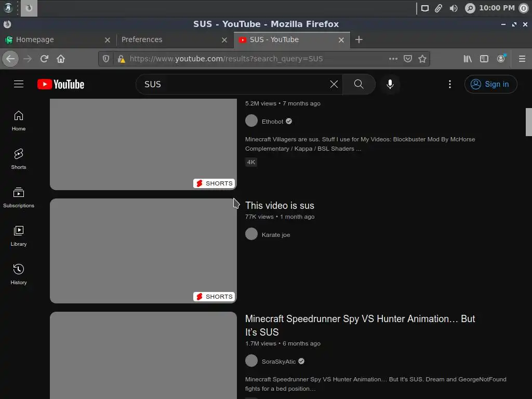
Task: Open the Firefox home page
Action: click(61, 59)
